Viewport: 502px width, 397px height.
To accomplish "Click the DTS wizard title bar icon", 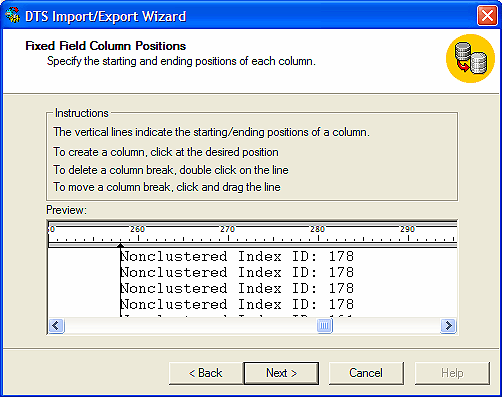I will click(13, 16).
